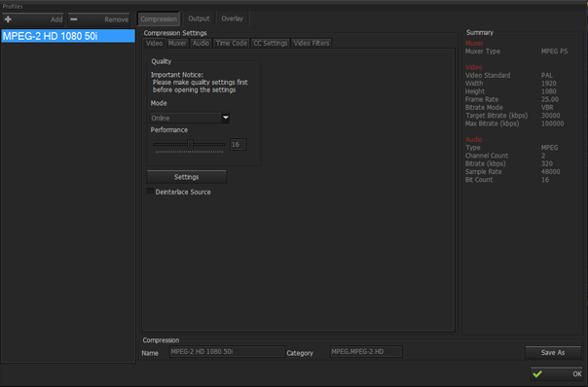
Task: Open the Time Code tab
Action: 232,43
